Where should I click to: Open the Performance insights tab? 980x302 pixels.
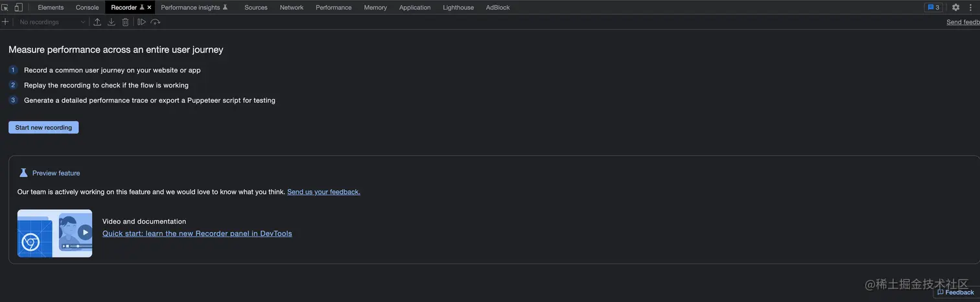[194, 8]
